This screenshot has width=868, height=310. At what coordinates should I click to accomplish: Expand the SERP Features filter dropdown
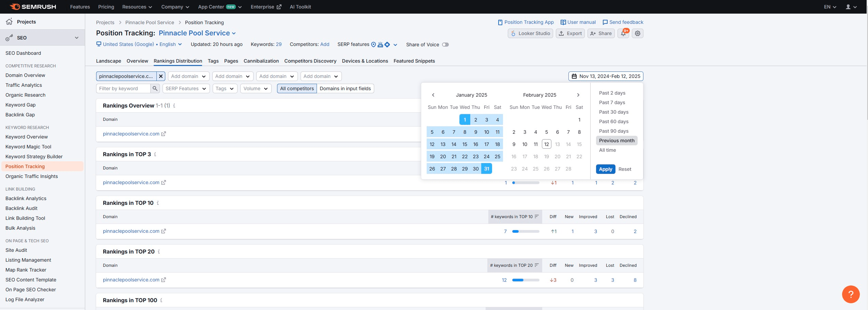(x=186, y=88)
